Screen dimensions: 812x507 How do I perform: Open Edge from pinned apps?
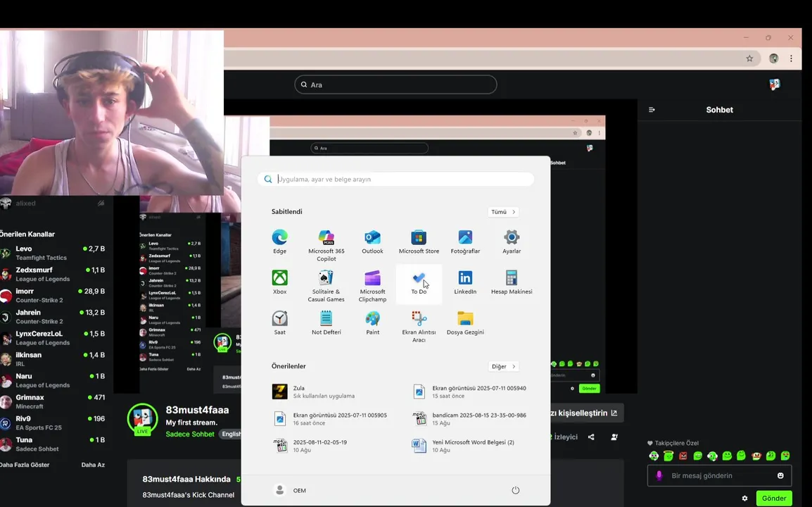(279, 242)
